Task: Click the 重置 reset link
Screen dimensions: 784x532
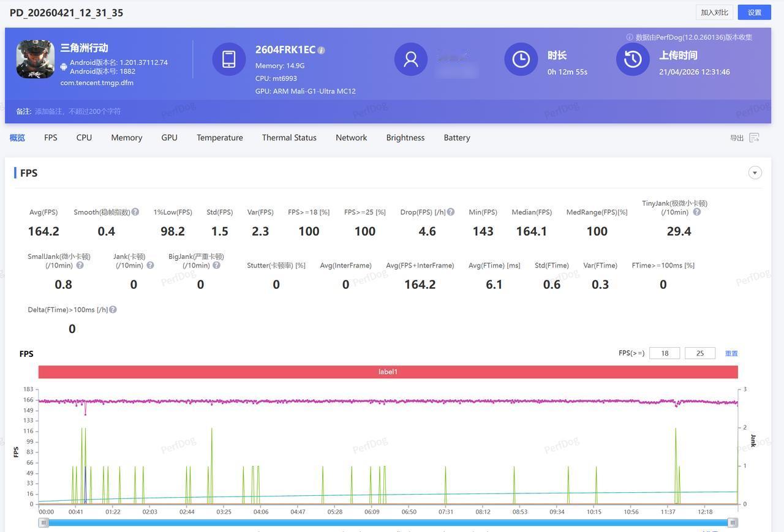Action: 731,353
